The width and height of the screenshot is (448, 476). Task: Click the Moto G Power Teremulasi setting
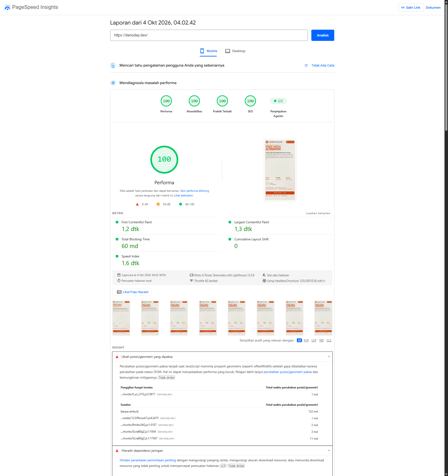tap(224, 275)
